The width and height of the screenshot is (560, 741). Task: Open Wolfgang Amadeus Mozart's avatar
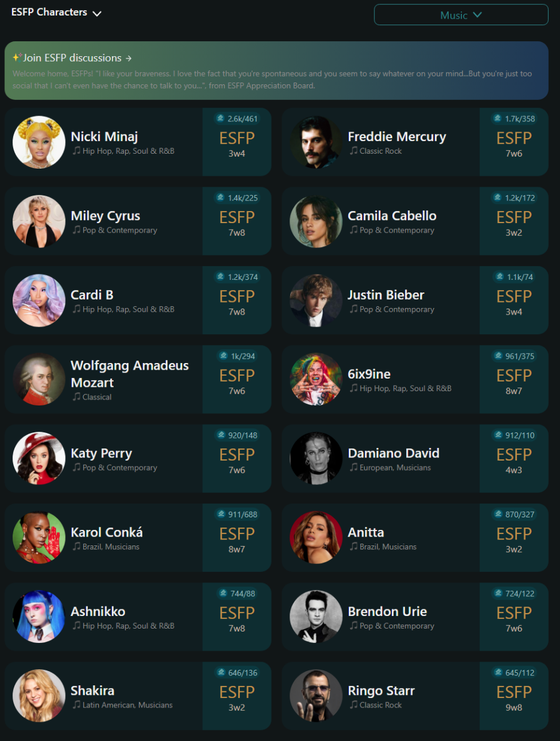pyautogui.click(x=39, y=379)
